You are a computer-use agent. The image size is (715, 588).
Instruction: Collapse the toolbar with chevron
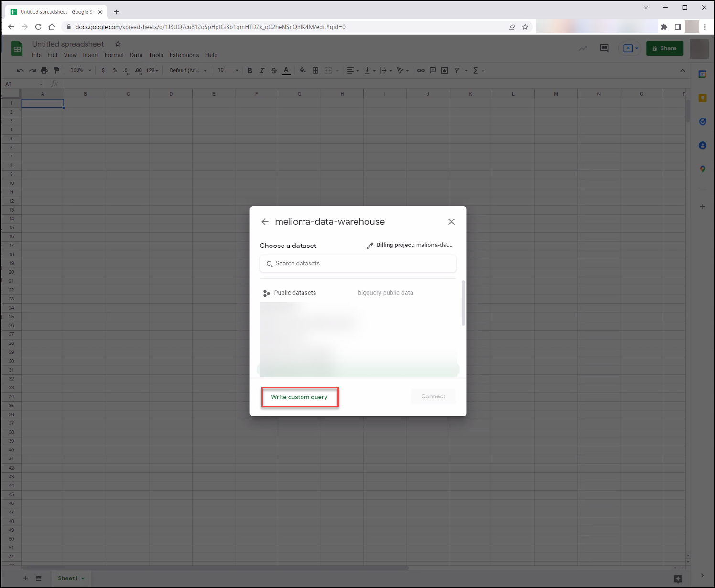(x=682, y=71)
